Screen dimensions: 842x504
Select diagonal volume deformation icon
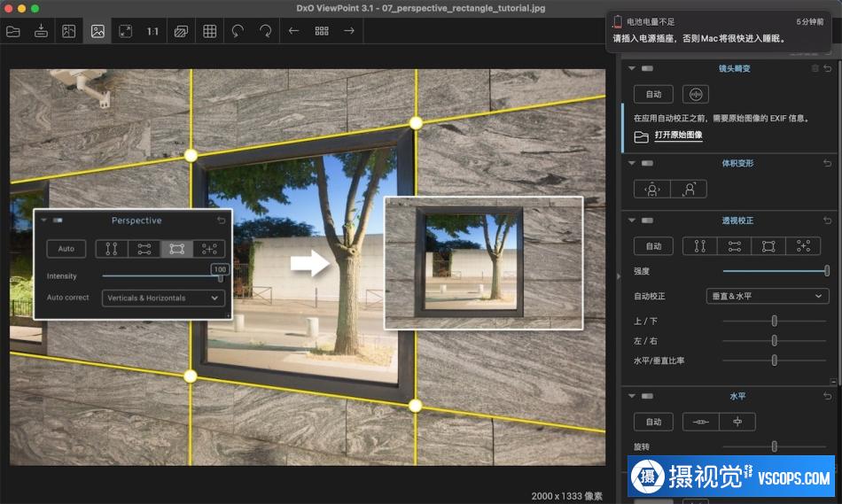689,190
